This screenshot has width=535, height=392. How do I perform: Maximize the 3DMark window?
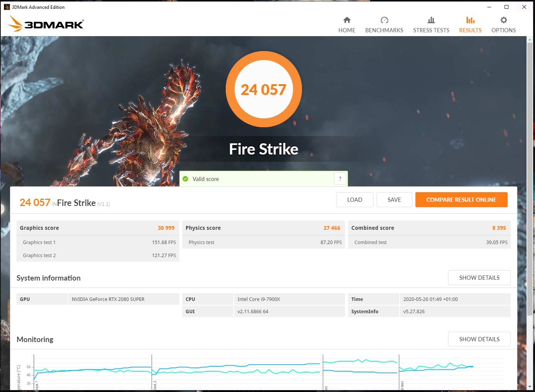click(x=507, y=7)
